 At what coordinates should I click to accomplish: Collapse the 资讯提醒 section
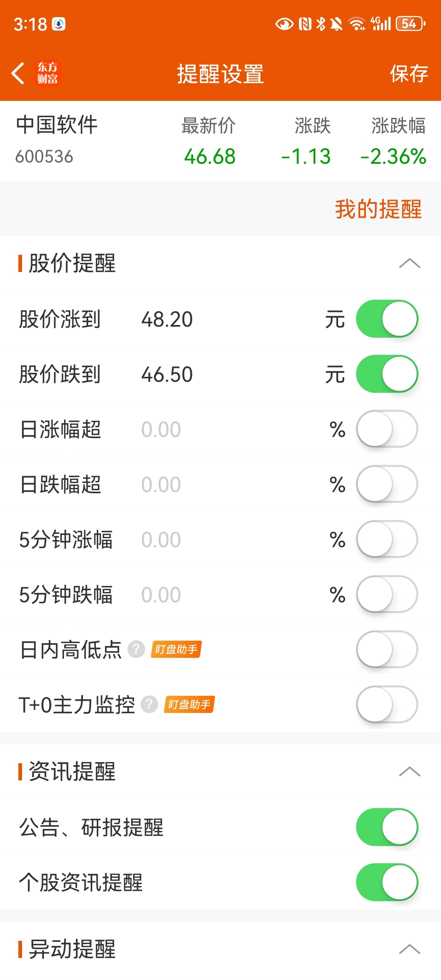(410, 772)
